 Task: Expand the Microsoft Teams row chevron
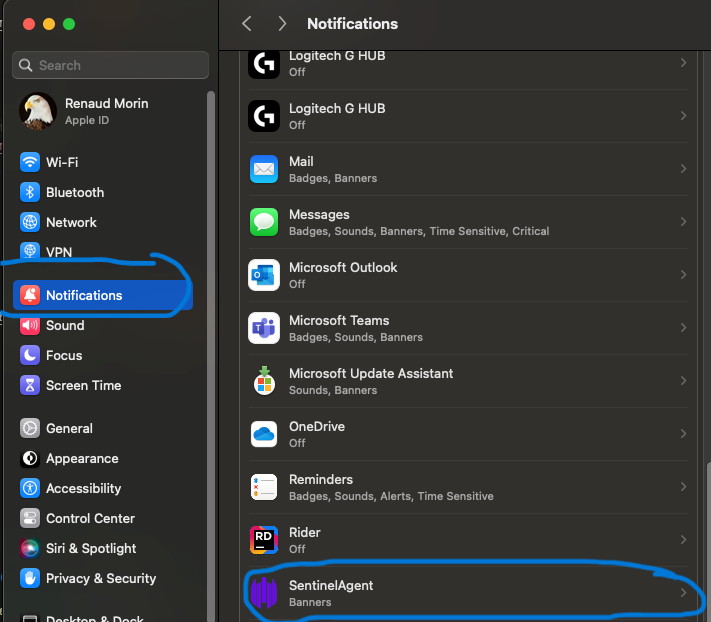pos(683,328)
